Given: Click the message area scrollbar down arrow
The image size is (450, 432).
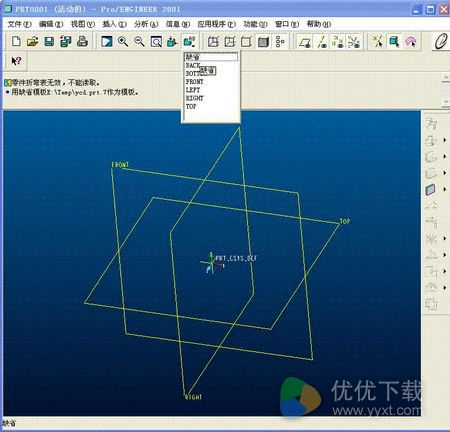Looking at the screenshot, I should (446, 101).
